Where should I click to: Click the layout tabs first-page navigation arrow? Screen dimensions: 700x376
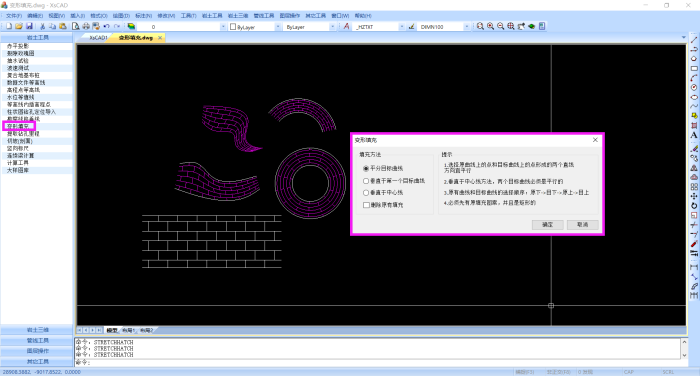coord(79,330)
